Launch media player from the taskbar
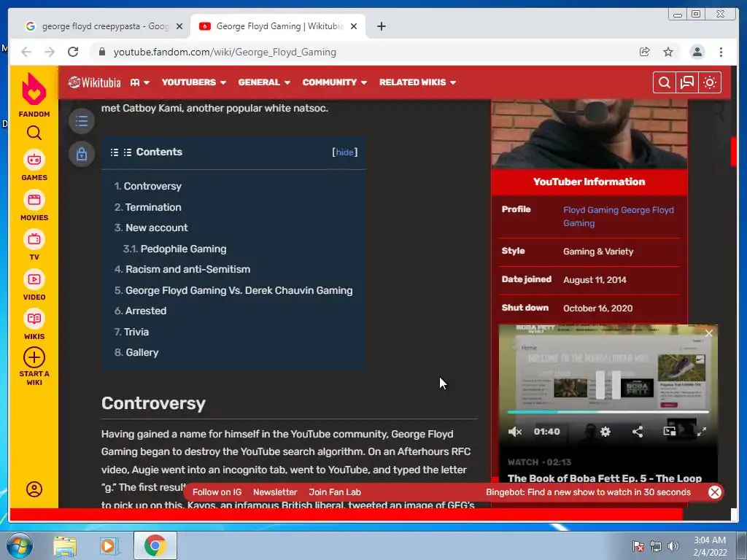Image resolution: width=747 pixels, height=560 pixels. point(109,545)
